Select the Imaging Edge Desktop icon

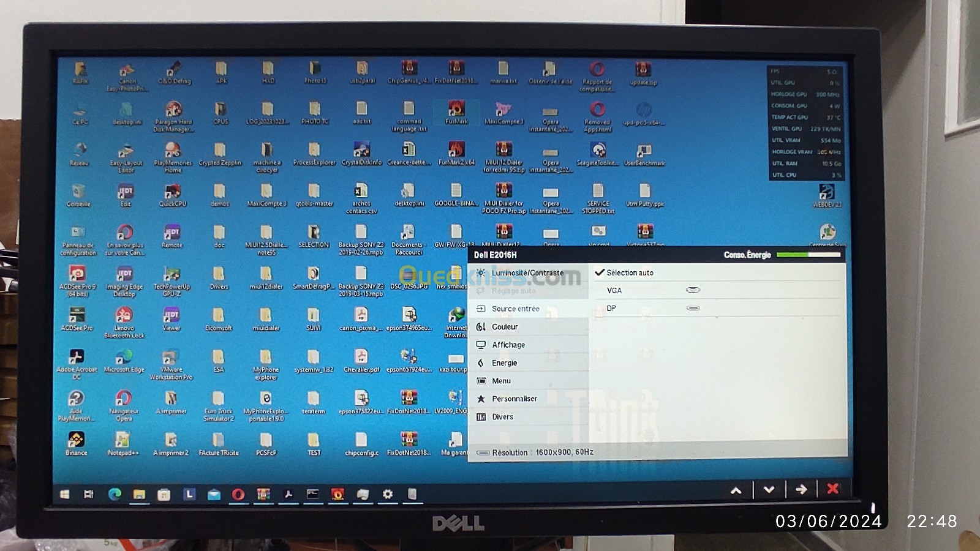[124, 281]
